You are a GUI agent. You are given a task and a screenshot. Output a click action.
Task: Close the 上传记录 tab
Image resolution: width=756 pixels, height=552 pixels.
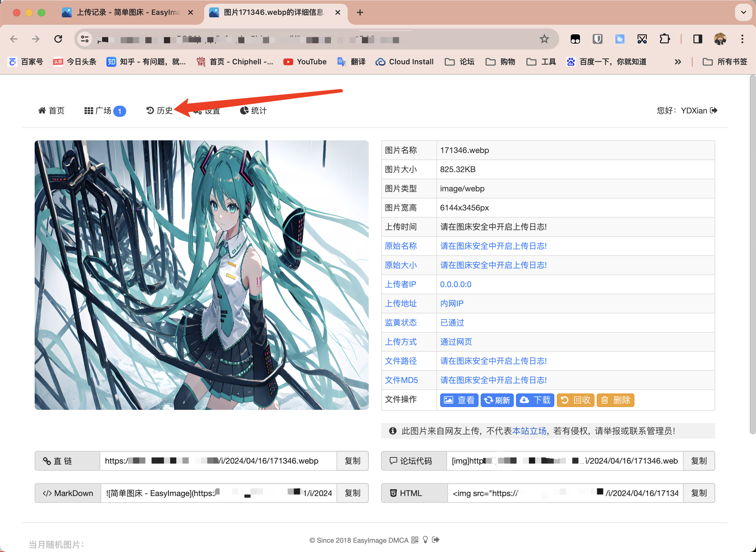tap(191, 12)
